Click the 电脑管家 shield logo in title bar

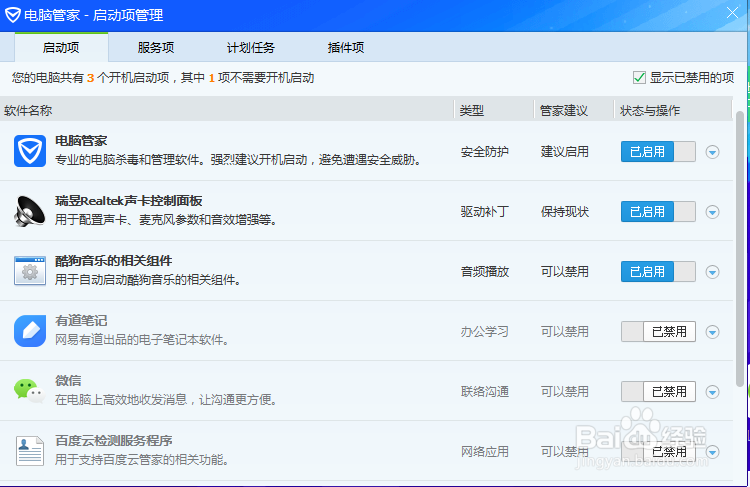13,15
